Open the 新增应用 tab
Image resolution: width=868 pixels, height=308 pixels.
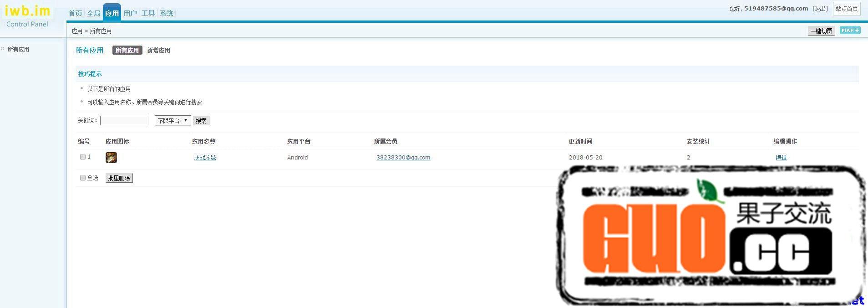click(x=158, y=50)
